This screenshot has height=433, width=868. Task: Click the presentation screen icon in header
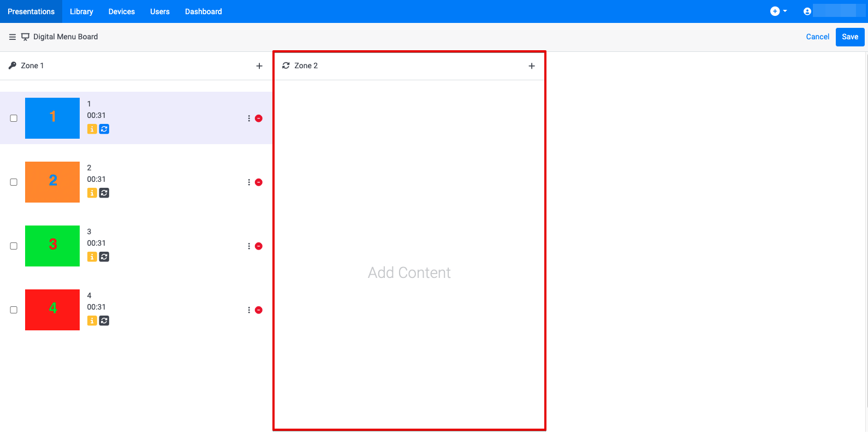tap(25, 37)
